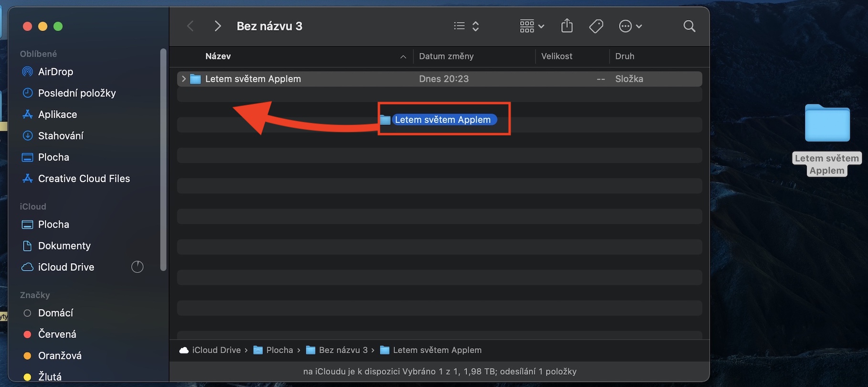
Task: Click the yellow Žlutá tag dot
Action: pyautogui.click(x=28, y=377)
